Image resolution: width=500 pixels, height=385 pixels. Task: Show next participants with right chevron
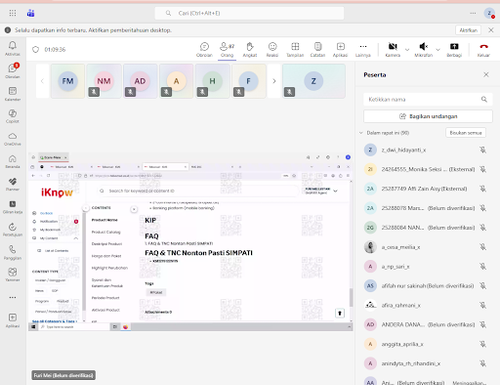point(274,81)
